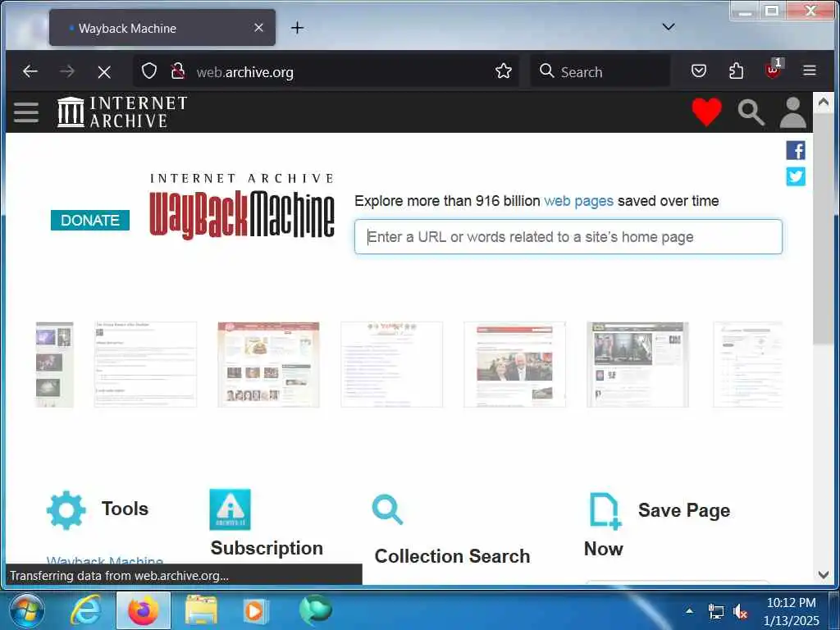
Task: Share on Facebook
Action: [x=796, y=151]
